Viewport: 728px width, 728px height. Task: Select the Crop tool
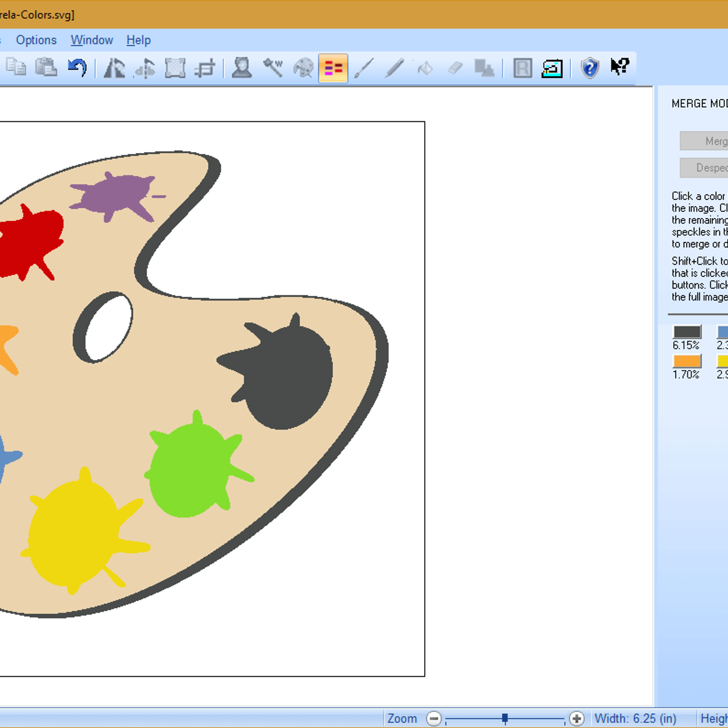204,68
